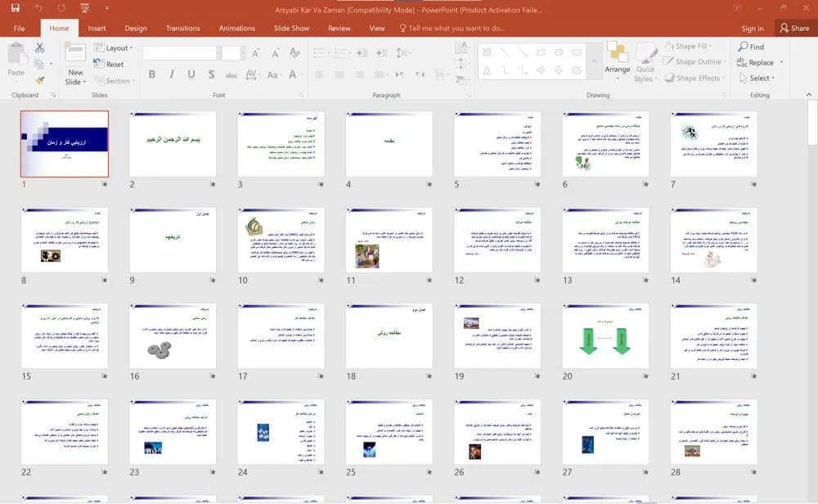
Task: Click the Copy icon in Clipboard group
Action: [x=38, y=64]
